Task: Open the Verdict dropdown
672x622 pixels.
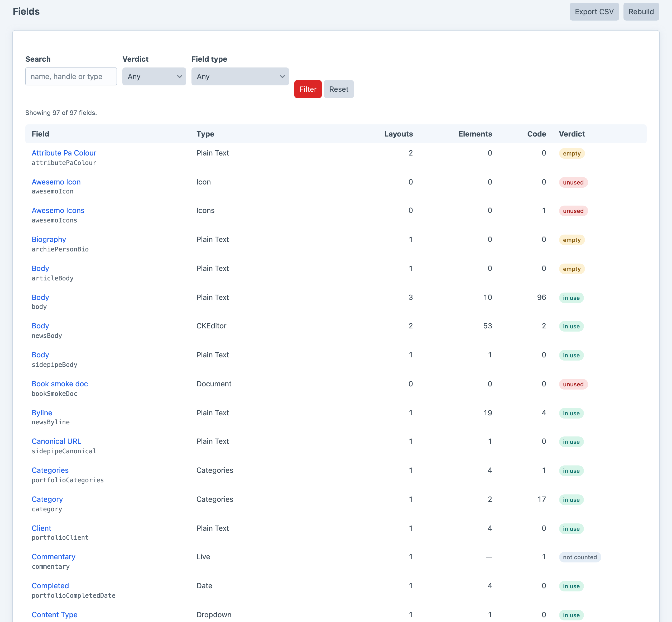Action: click(x=154, y=76)
